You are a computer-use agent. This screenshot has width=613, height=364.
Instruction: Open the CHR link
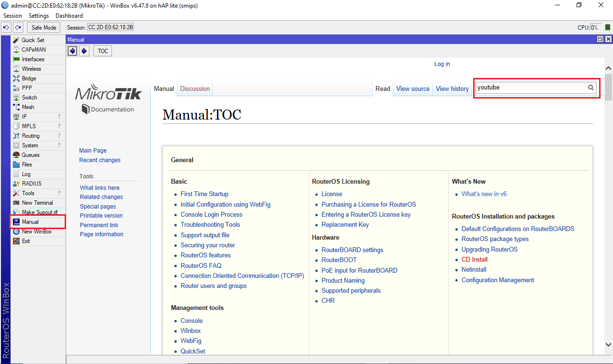(328, 301)
